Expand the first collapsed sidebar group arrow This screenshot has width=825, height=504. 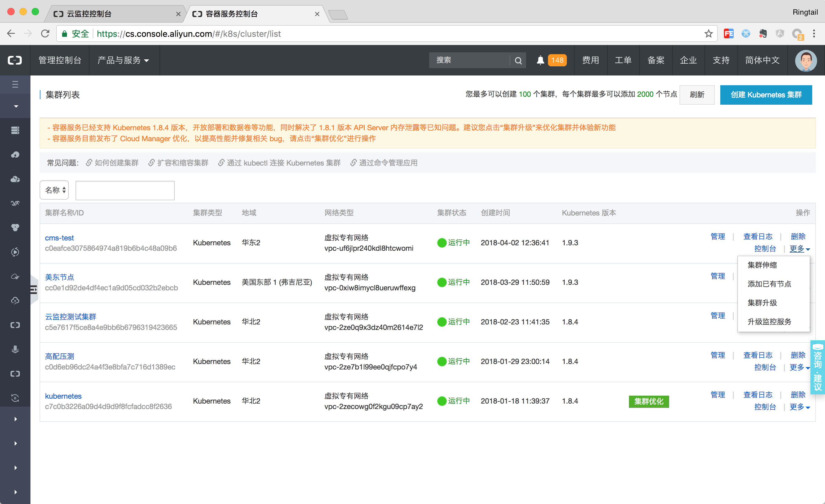pos(16,419)
